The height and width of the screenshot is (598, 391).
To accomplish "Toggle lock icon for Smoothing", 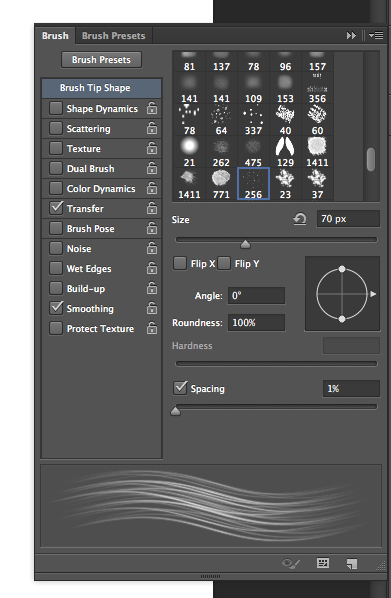I will point(152,308).
